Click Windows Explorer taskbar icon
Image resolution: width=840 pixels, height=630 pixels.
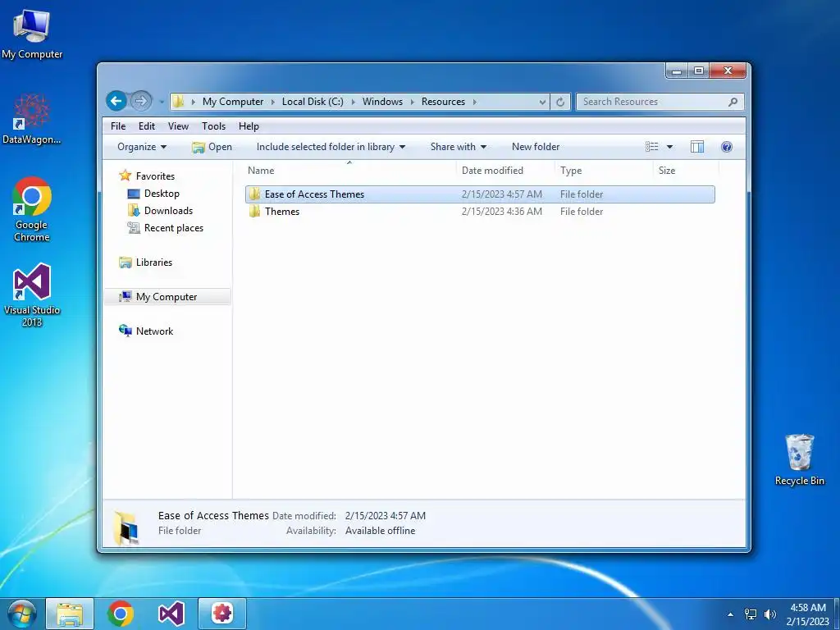pyautogui.click(x=70, y=614)
